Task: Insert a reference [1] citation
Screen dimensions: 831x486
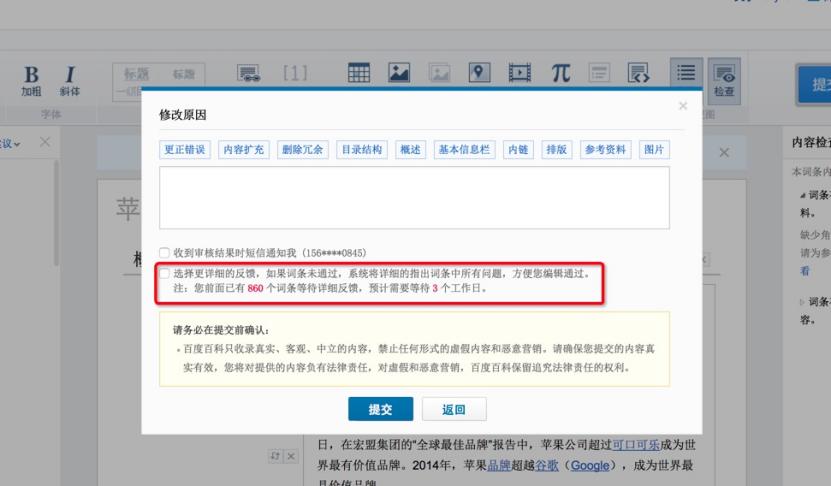Action: tap(295, 73)
